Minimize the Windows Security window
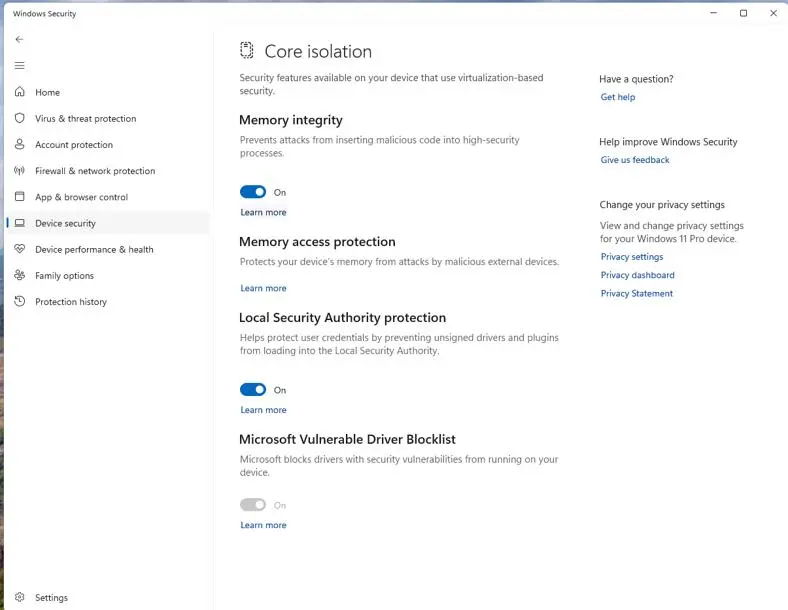 pos(713,13)
